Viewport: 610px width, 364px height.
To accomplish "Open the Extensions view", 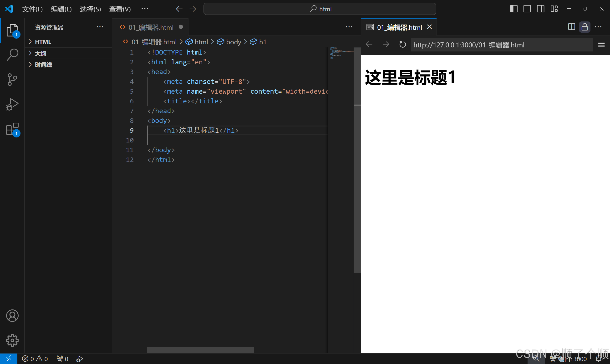I will click(12, 129).
